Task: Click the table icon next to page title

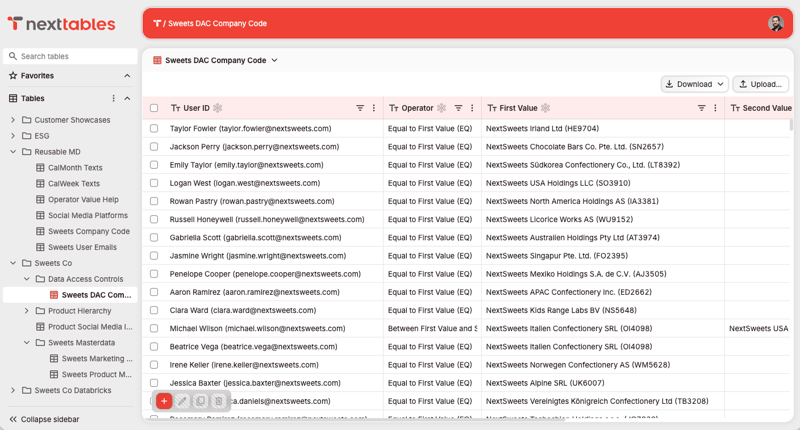Action: 157,60
